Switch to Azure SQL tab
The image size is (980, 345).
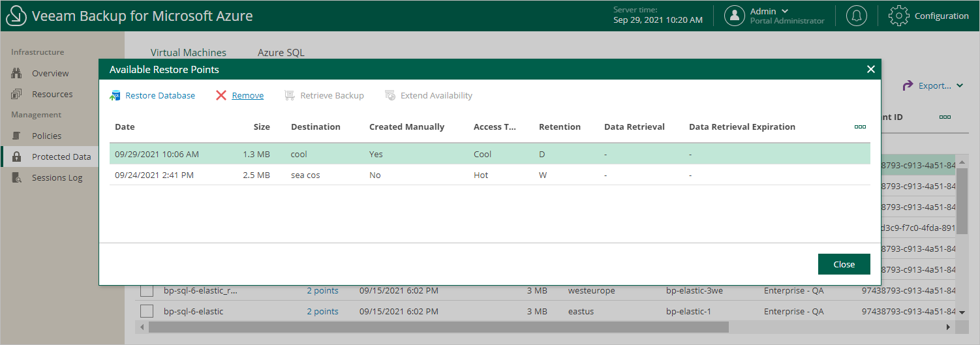point(281,53)
